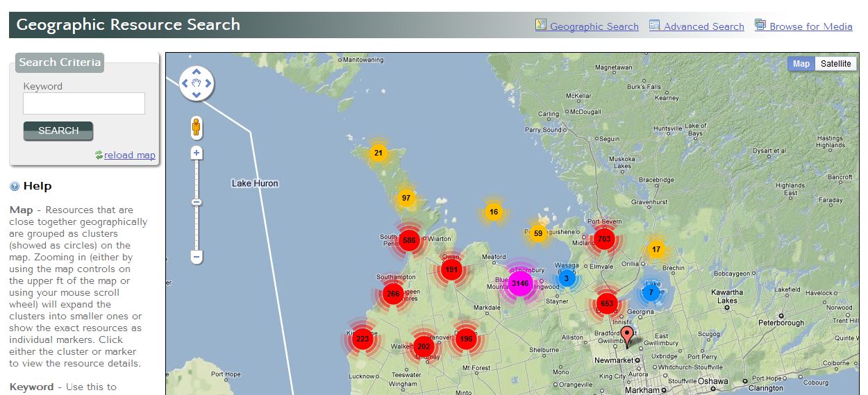Open the Browse for Media link
This screenshot has height=395, width=868.
pos(811,26)
